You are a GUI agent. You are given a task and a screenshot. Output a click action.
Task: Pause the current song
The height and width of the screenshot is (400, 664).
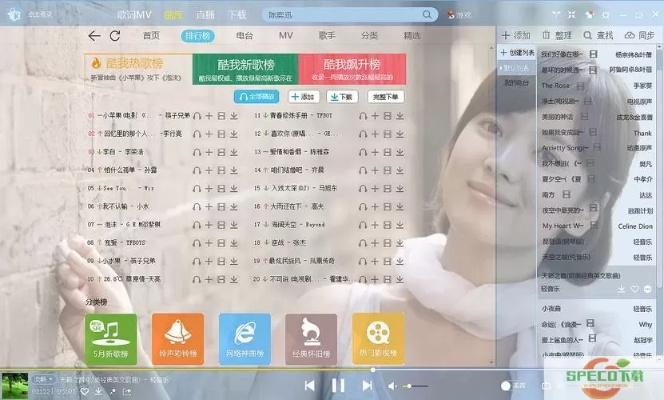338,385
